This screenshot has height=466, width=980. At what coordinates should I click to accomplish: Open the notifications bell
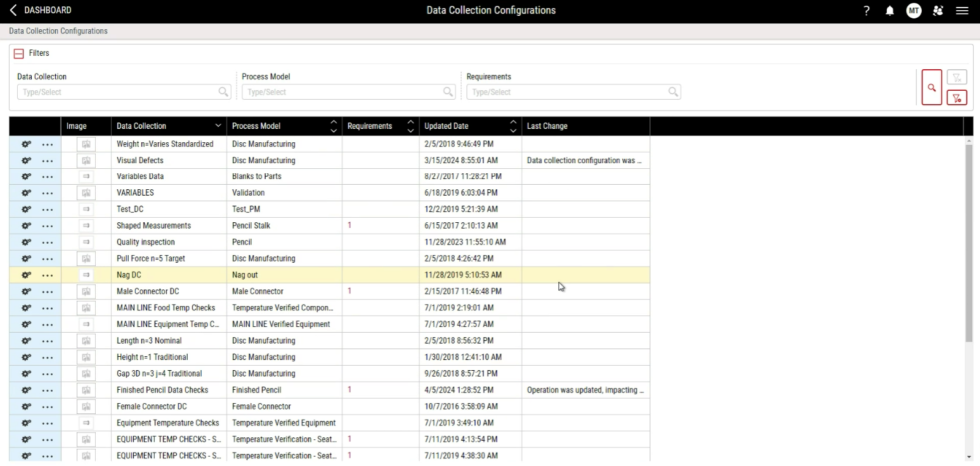(890, 11)
